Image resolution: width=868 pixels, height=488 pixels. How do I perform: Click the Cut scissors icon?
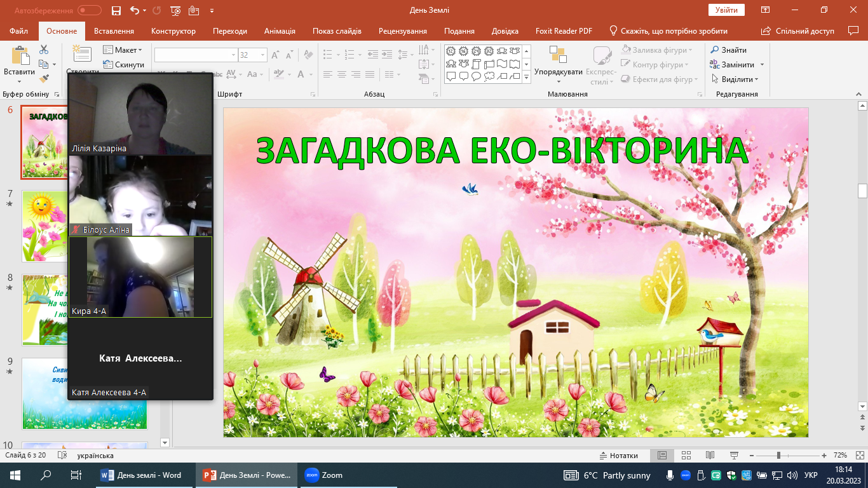[x=44, y=50]
